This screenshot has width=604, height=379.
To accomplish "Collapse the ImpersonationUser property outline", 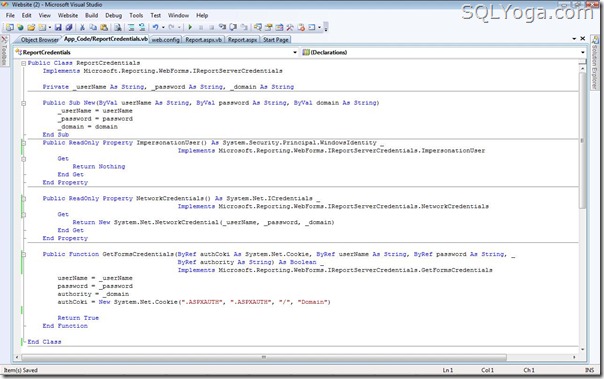I will pyautogui.click(x=23, y=143).
